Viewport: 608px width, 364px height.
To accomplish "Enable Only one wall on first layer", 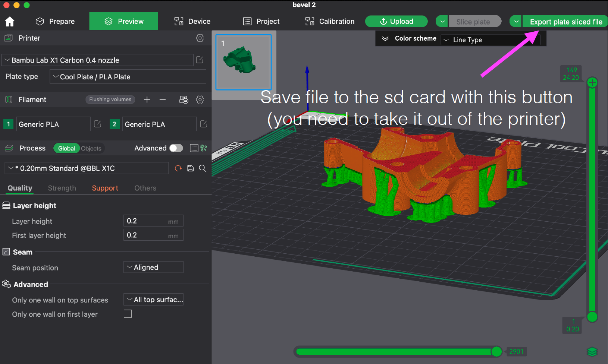I will point(128,314).
